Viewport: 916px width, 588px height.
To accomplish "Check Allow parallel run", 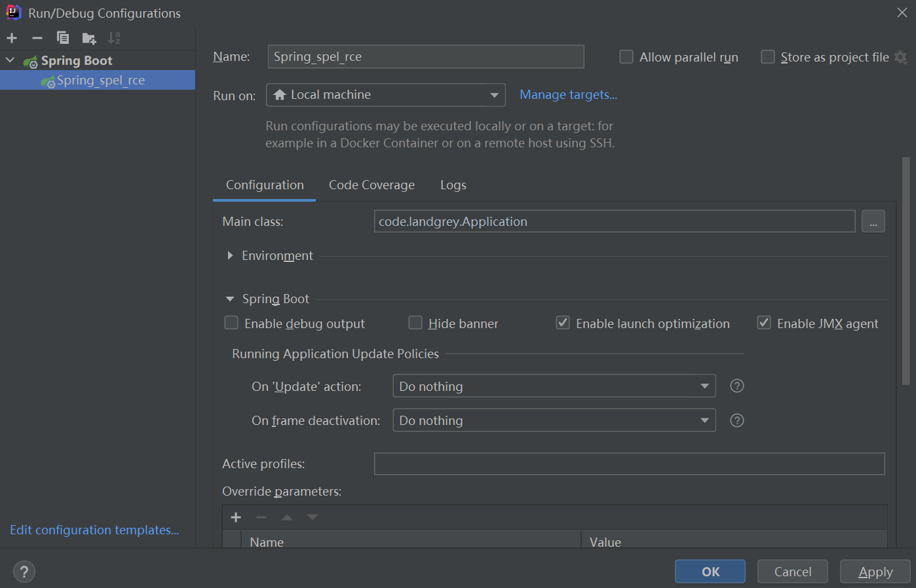I will [626, 57].
